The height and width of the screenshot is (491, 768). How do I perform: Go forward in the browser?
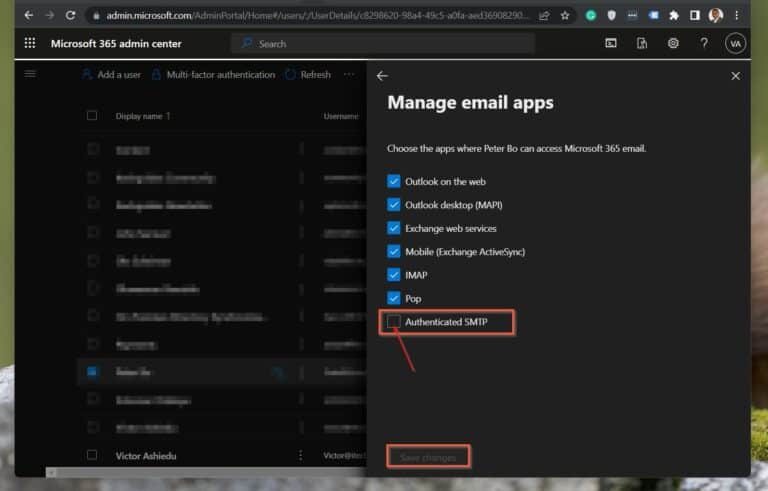coord(49,15)
